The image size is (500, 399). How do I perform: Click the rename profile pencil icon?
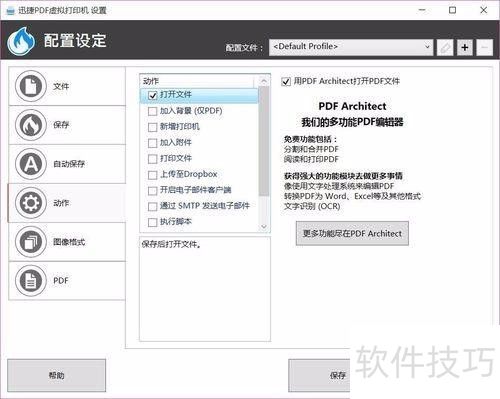pos(445,48)
